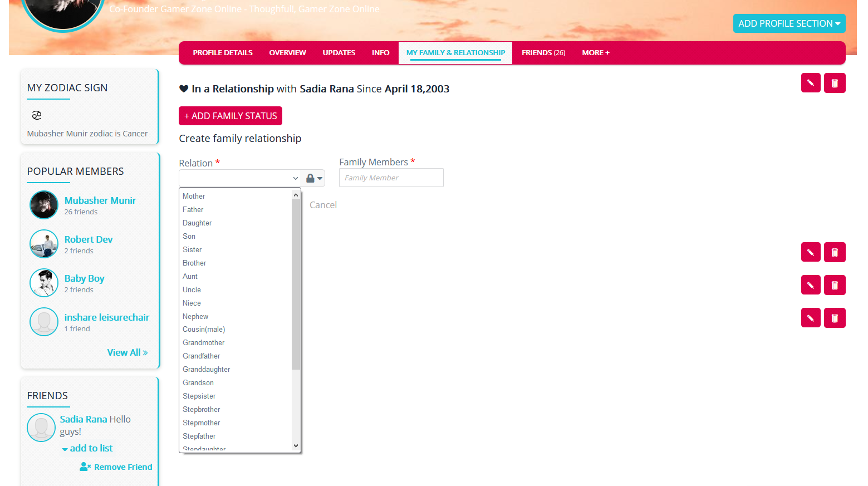Click the relation list scrollbar down arrow
The height and width of the screenshot is (486, 868).
(296, 446)
